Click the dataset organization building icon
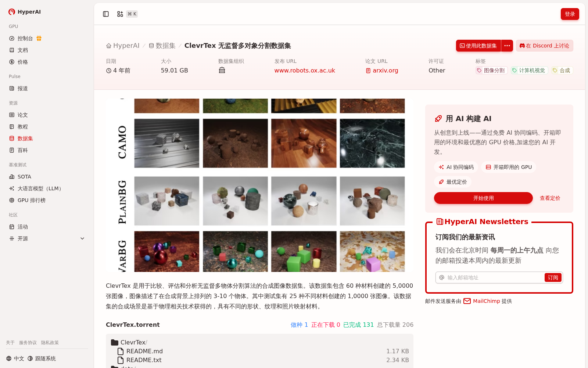Image resolution: width=588 pixels, height=368 pixels. (x=222, y=70)
